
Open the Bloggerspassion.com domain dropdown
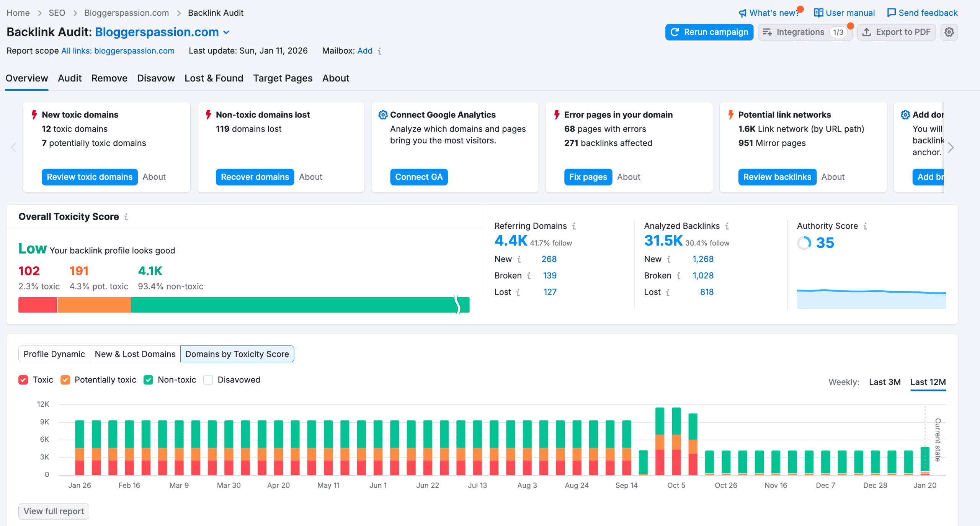pos(226,32)
